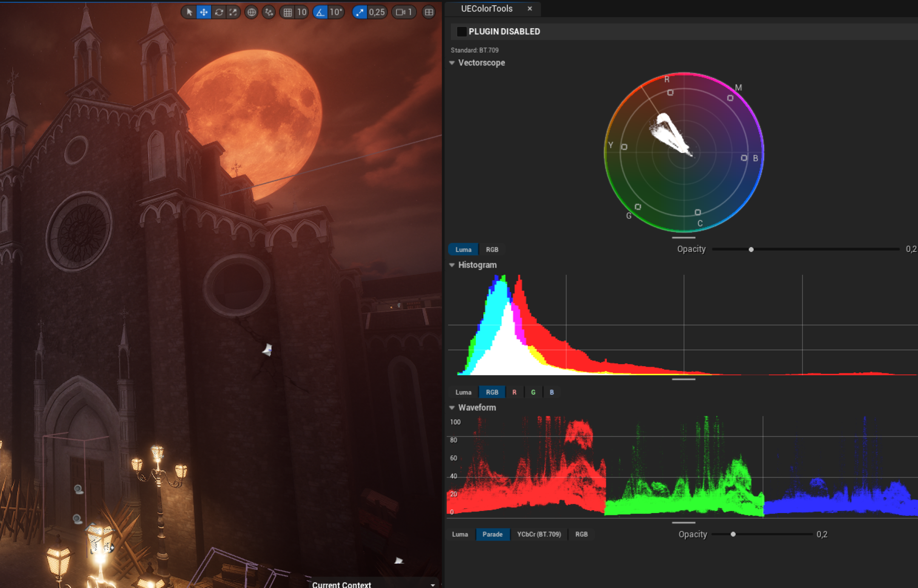Open viewport layout maximize icon

click(x=429, y=12)
